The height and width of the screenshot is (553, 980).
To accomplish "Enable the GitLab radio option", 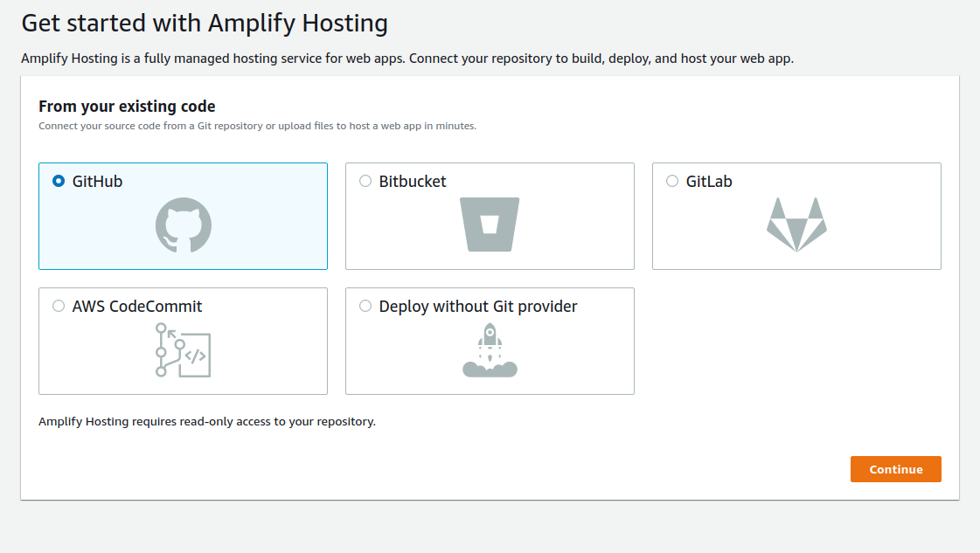I will tap(672, 182).
